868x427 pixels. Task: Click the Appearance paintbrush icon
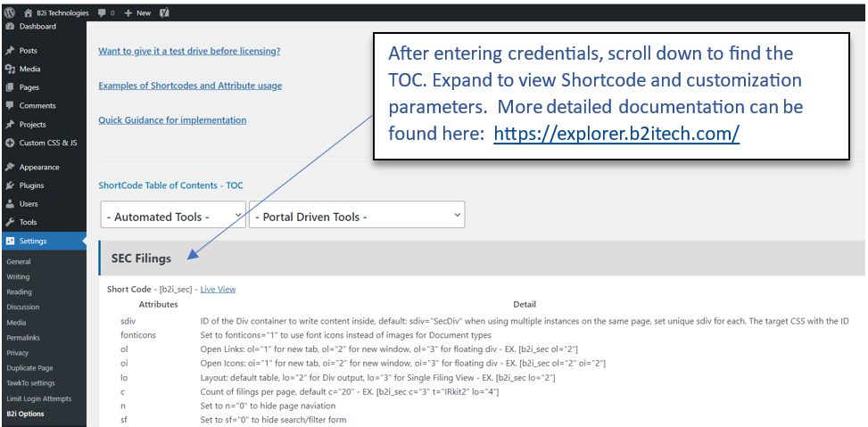10,167
